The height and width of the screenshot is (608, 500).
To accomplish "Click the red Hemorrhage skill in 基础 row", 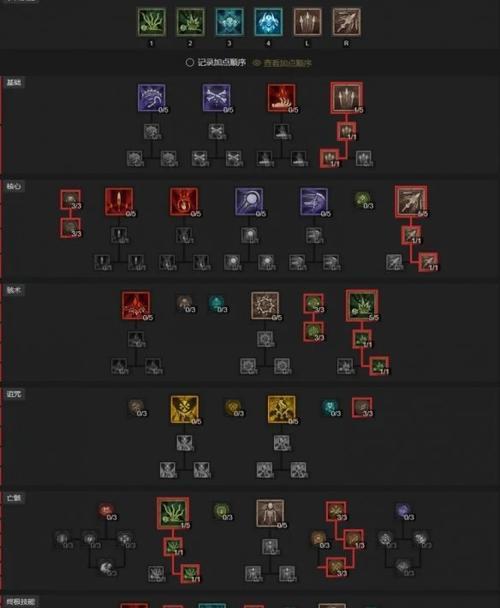I will pos(281,98).
